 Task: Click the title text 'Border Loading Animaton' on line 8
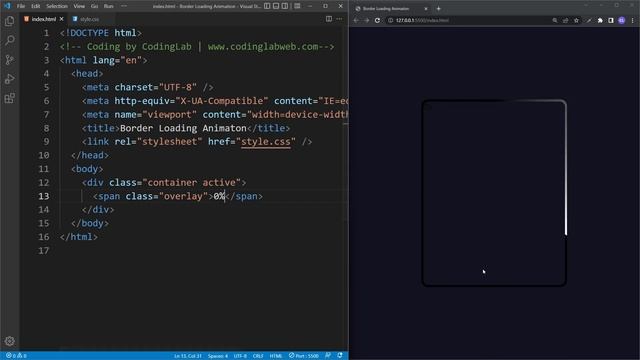pos(183,128)
